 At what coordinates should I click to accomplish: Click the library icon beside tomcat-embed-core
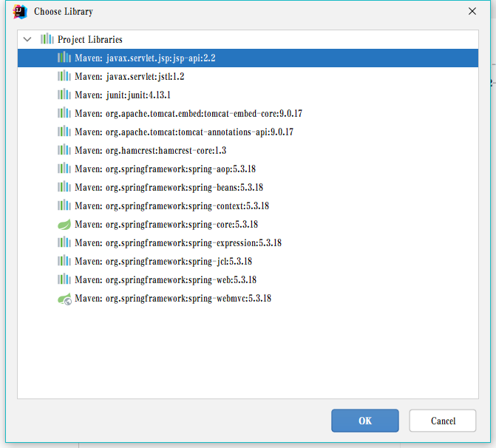click(64, 113)
